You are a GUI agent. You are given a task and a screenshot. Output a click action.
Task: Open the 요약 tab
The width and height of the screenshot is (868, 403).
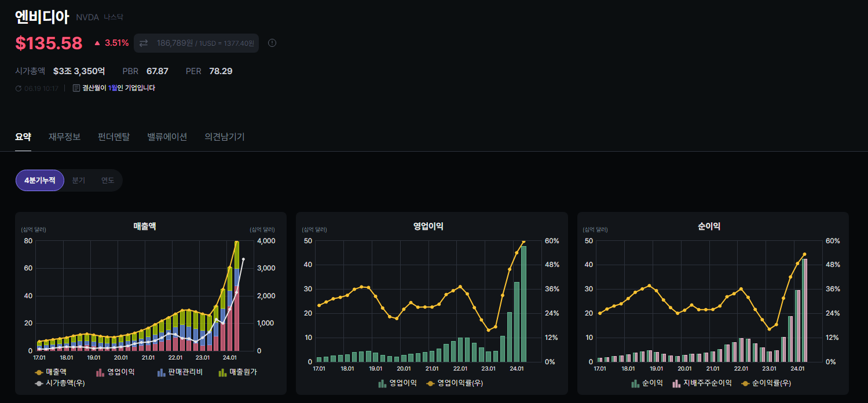[x=23, y=137]
